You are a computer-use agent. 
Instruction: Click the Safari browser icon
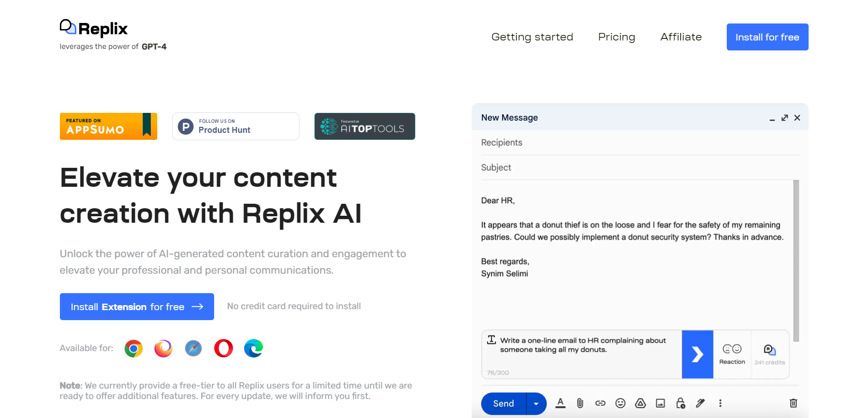193,349
